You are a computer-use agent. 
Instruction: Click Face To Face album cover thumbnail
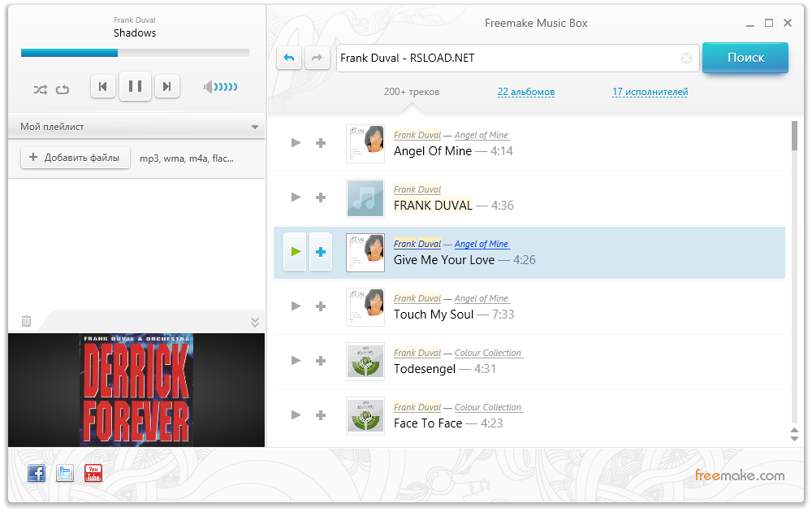coord(365,415)
